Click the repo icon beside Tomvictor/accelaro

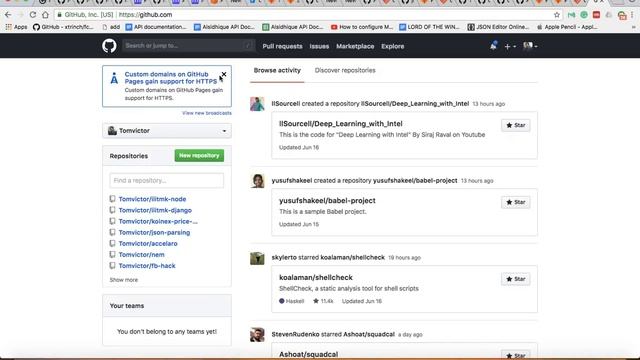(x=112, y=243)
